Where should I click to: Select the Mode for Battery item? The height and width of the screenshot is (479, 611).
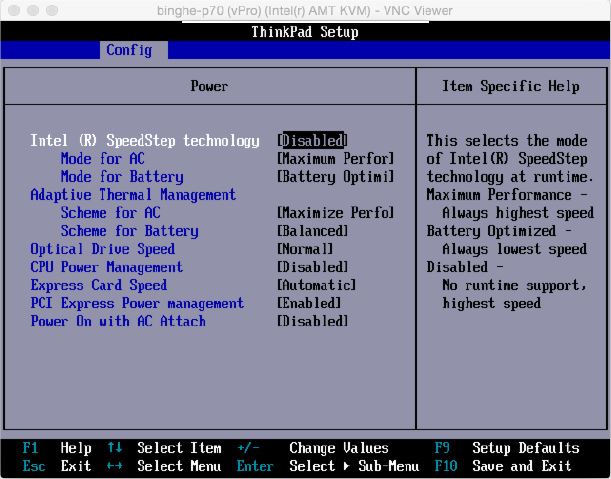tap(122, 177)
